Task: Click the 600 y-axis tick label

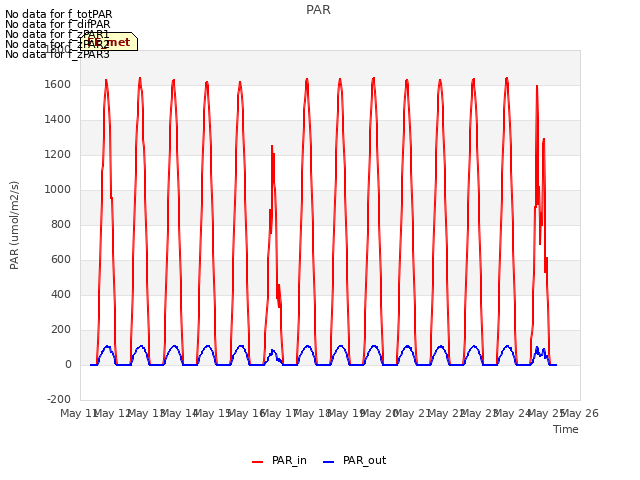Action: [61, 260]
